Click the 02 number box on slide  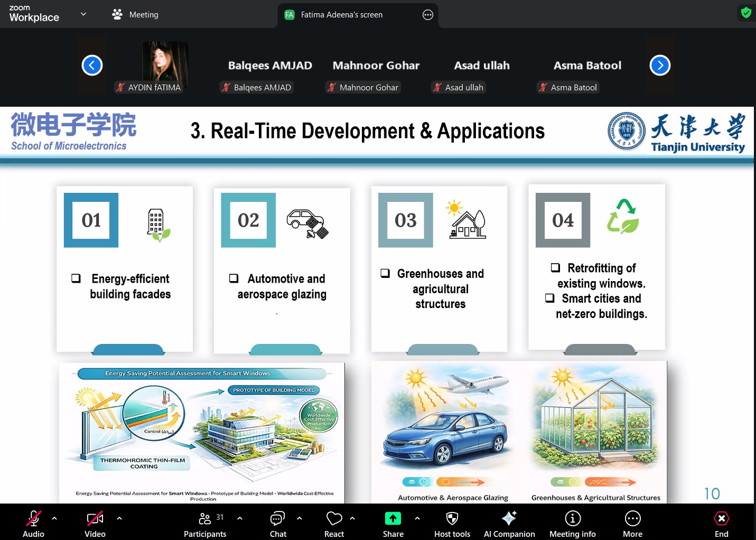point(248,220)
